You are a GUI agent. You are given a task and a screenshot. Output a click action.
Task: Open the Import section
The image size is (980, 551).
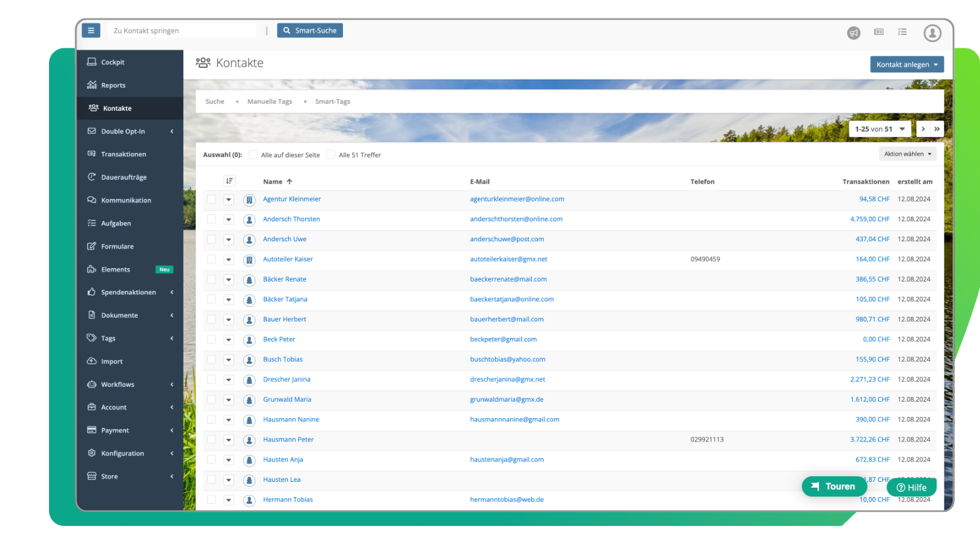(112, 361)
